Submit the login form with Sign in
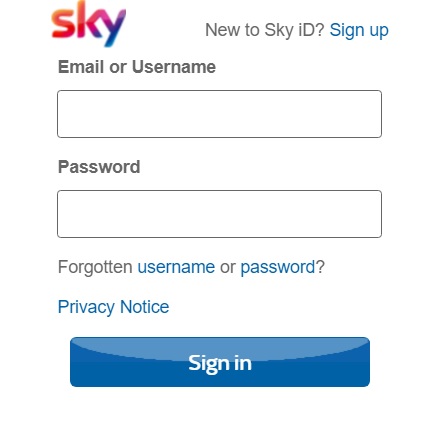Image resolution: width=435 pixels, height=428 pixels. 220,362
